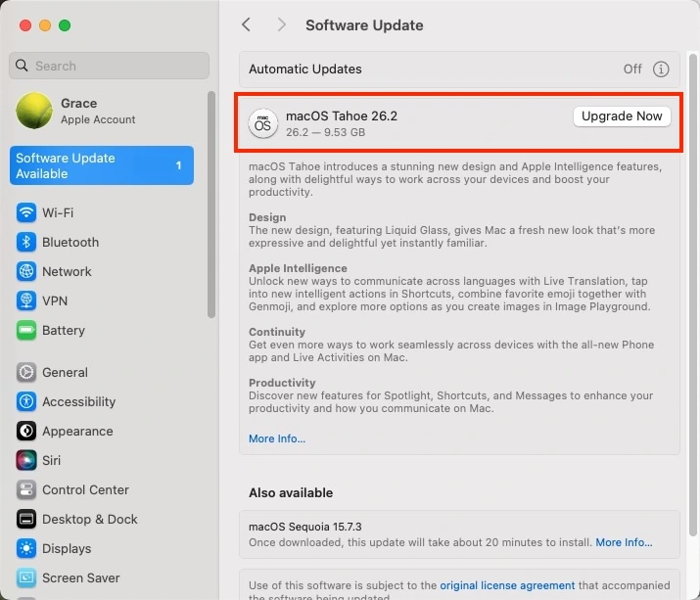Open More Info link for macOS Sequoia
Viewport: 700px width, 600px height.
click(x=624, y=542)
